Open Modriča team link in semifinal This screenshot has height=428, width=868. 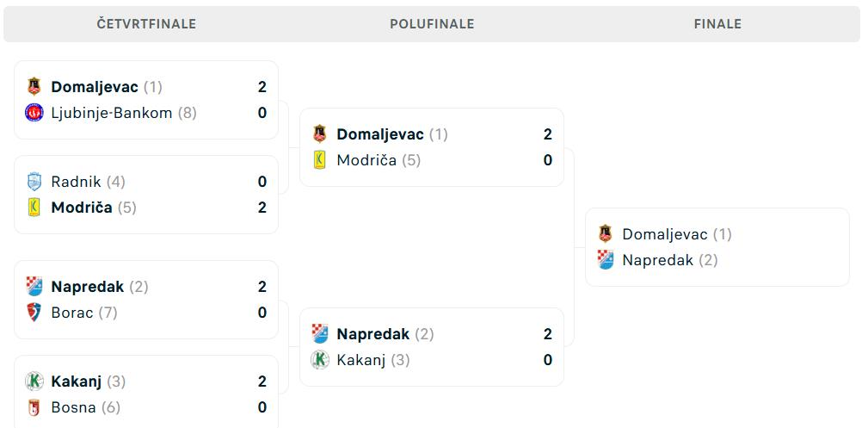pos(366,161)
